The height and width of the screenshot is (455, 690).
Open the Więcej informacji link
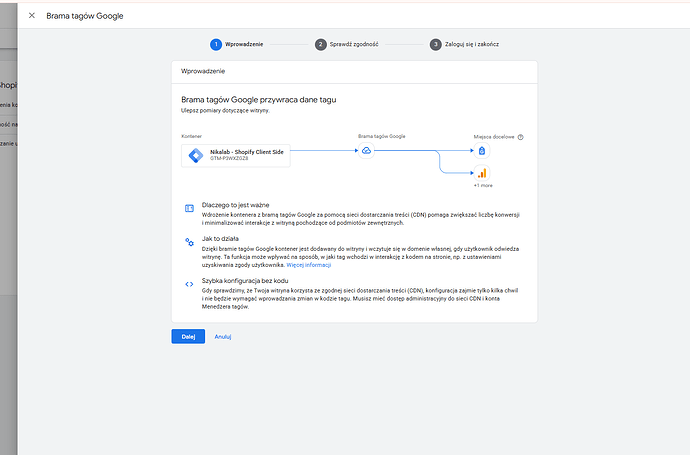(x=308, y=265)
